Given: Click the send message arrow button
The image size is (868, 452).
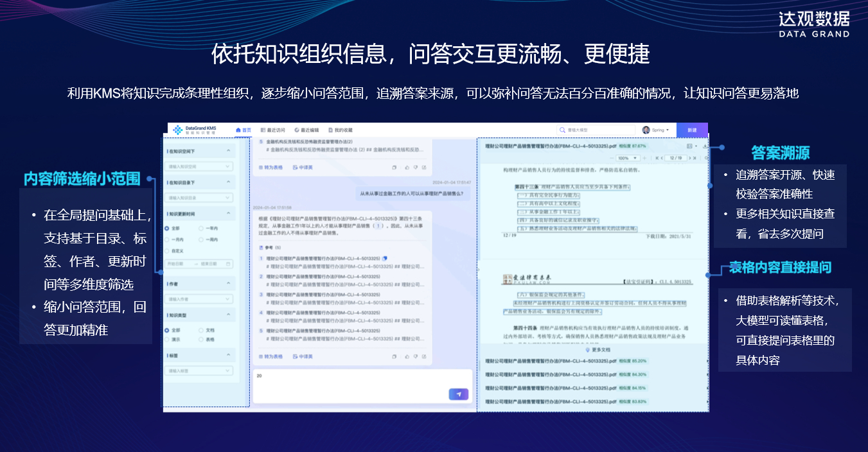Looking at the screenshot, I should (458, 394).
